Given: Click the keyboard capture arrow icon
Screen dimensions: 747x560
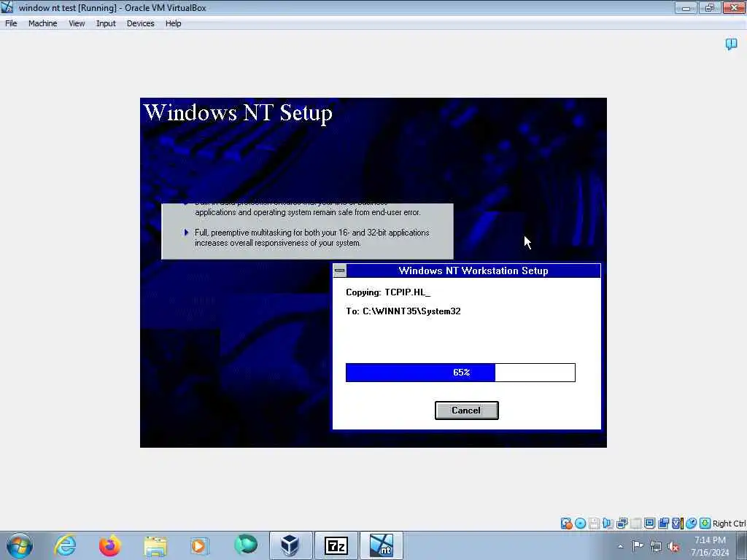Looking at the screenshot, I should click(x=705, y=524).
